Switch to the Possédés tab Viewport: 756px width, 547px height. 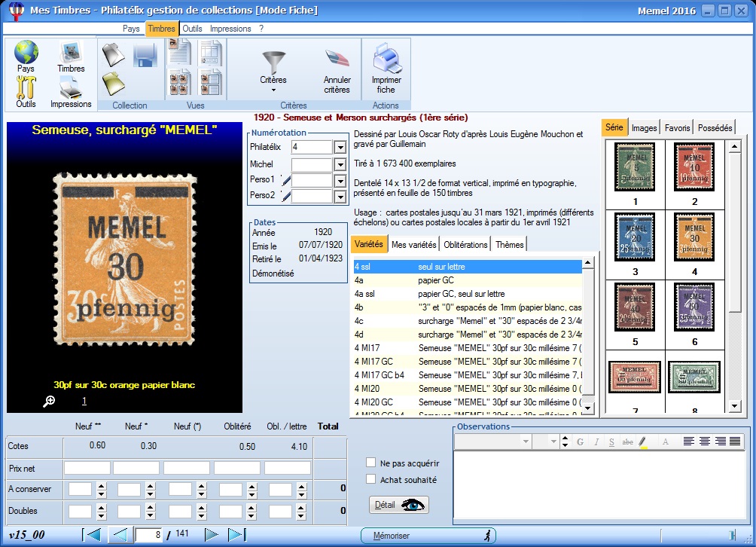coord(715,128)
